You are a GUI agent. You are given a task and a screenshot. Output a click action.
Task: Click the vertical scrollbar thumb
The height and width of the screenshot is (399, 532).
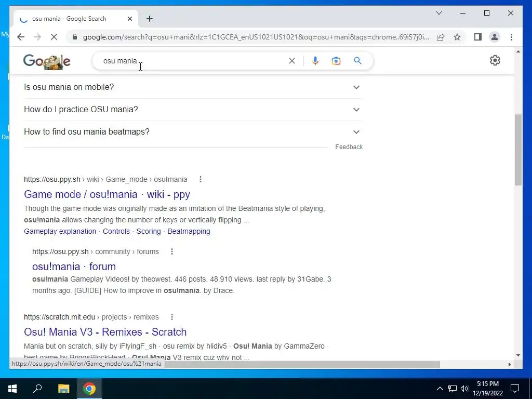(518, 150)
